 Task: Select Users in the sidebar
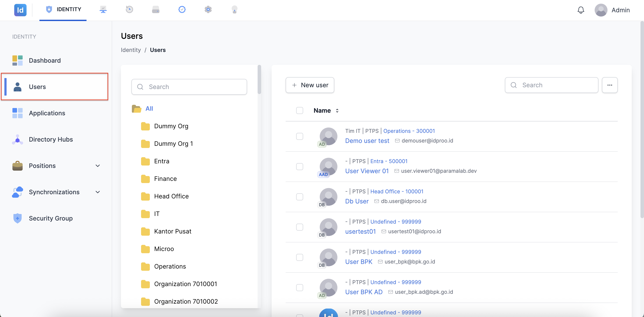point(55,87)
